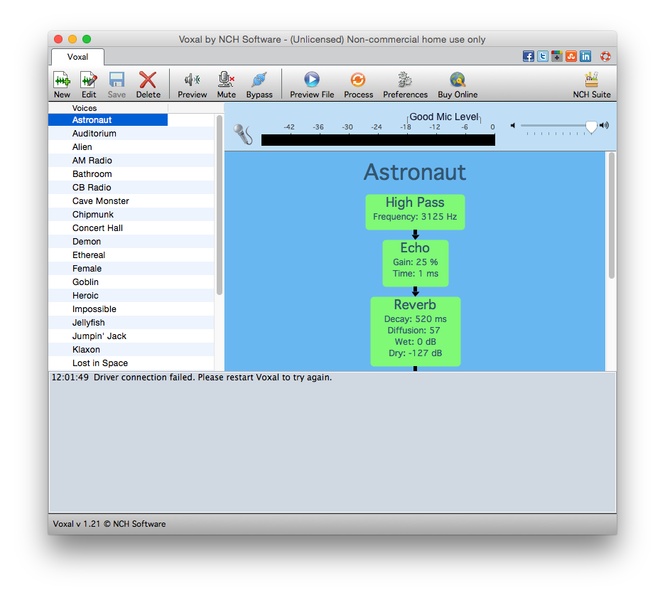665x600 pixels.
Task: Click the Voxal v 1.21 status bar text
Action: coord(109,524)
